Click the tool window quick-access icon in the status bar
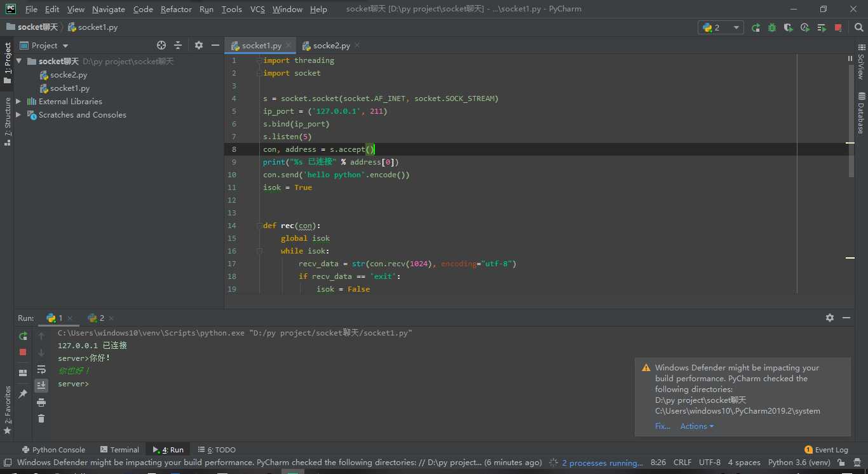 [x=8, y=463]
